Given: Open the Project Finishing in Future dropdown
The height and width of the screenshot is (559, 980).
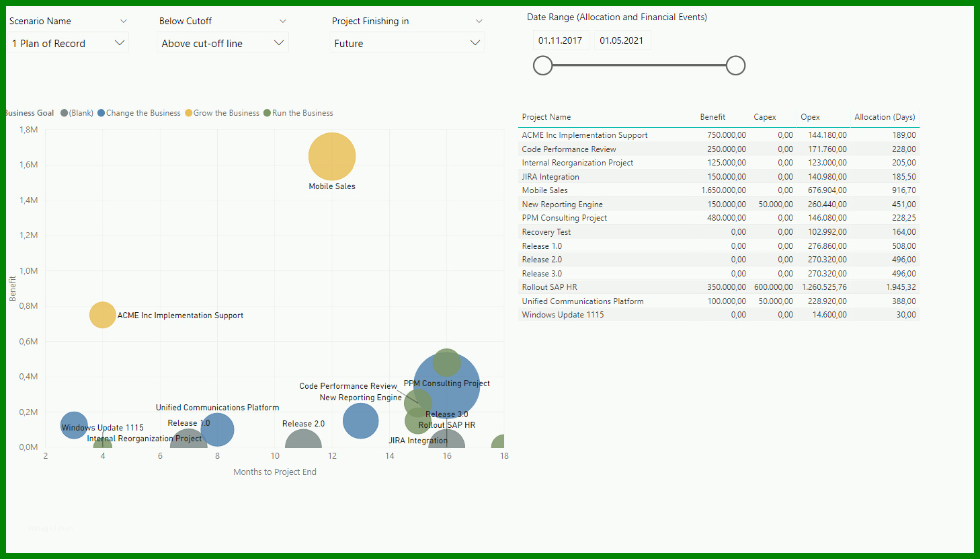Looking at the screenshot, I should coord(407,43).
